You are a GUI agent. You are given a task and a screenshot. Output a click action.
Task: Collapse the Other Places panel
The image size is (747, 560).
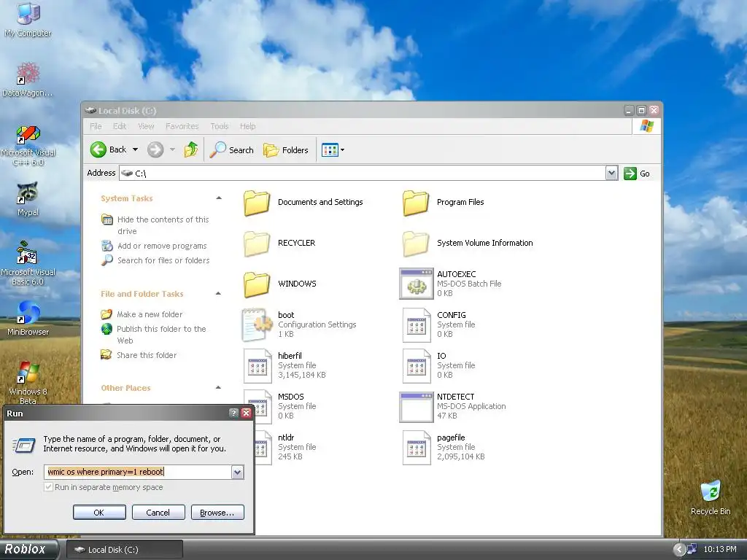tap(218, 388)
